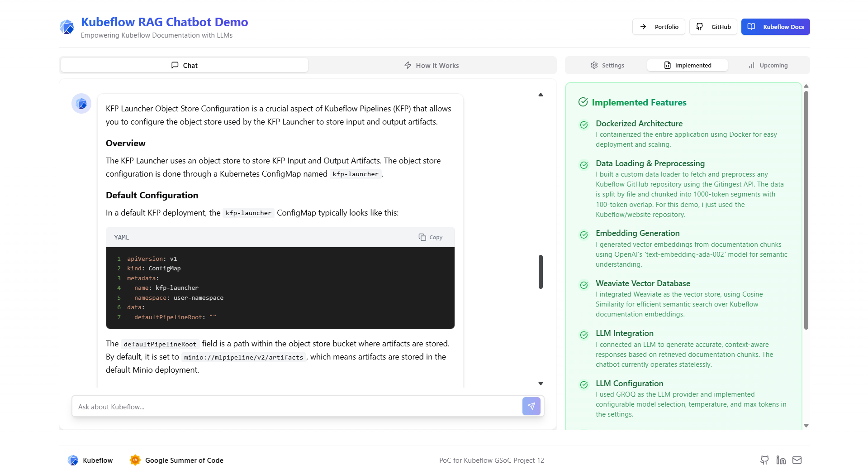Click code line 'namespace: user-namespace'
868x470 pixels.
(179, 298)
